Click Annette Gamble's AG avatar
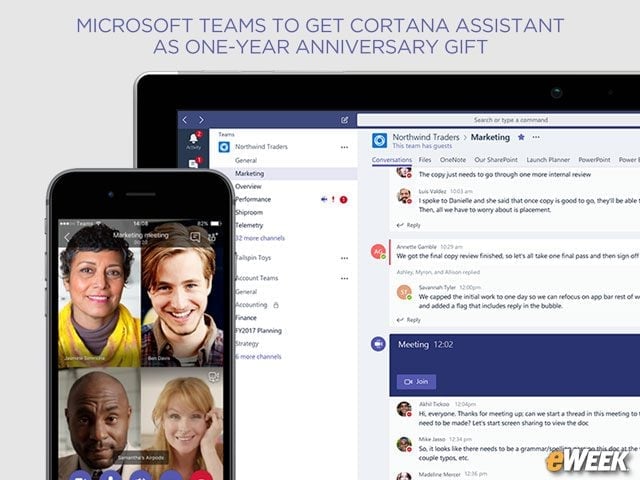The width and height of the screenshot is (640, 480). tap(378, 251)
